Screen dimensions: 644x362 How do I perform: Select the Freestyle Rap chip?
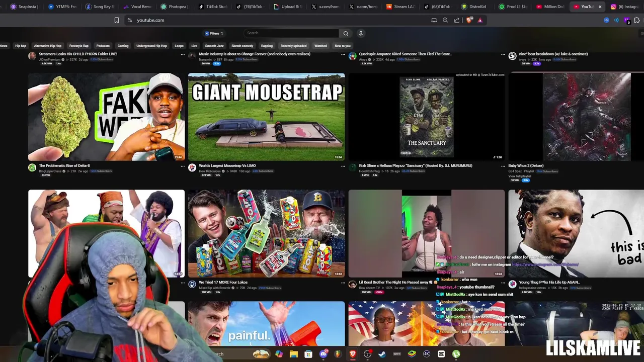79,46
